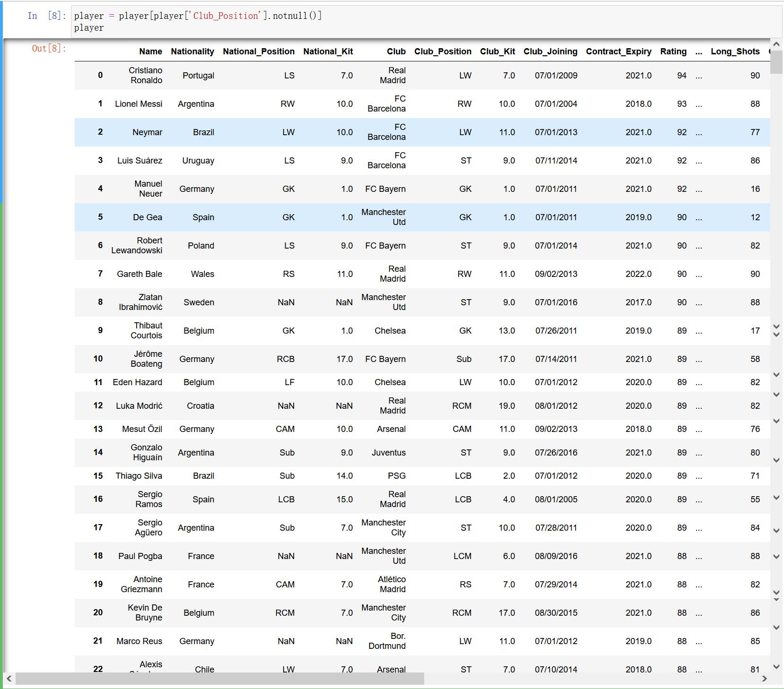The width and height of the screenshot is (784, 689).
Task: Click Paul Pogba's LCM club position
Action: pos(462,556)
